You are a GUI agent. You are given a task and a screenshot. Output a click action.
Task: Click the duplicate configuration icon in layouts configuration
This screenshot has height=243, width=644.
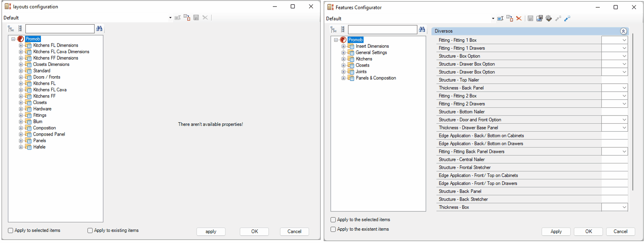pos(187,18)
